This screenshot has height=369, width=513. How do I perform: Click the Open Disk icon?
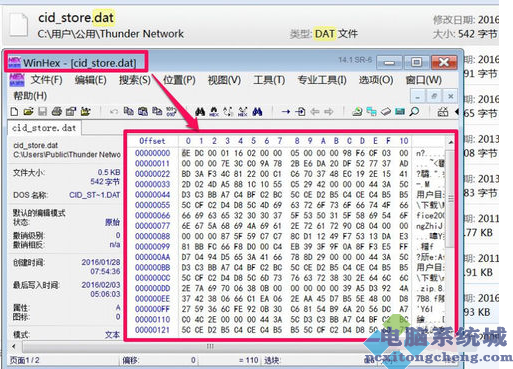point(357,112)
